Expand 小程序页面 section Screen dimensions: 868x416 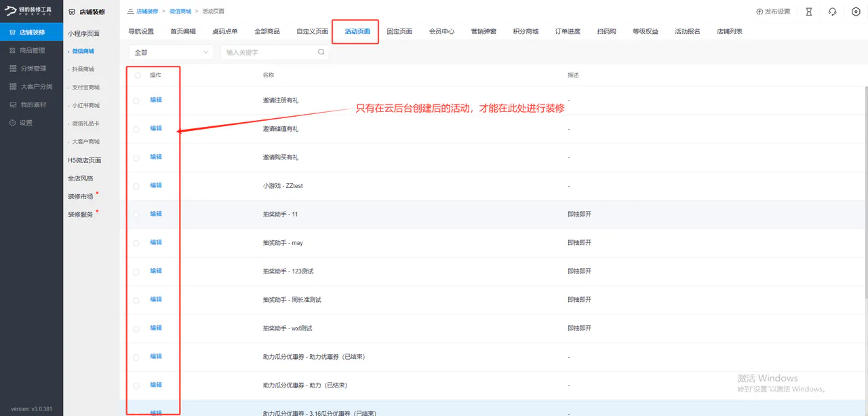point(83,33)
